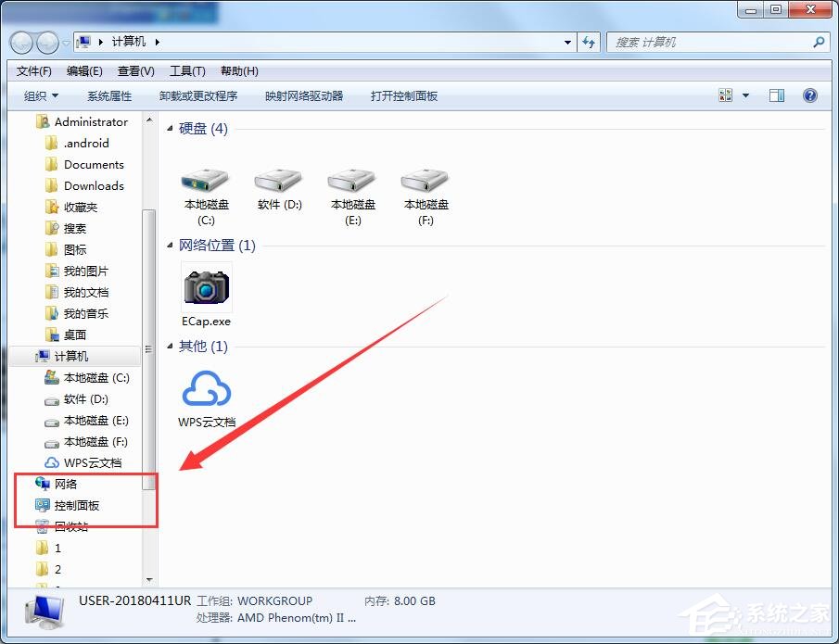
Task: Click the refresh icon beside the address bar
Action: point(590,42)
